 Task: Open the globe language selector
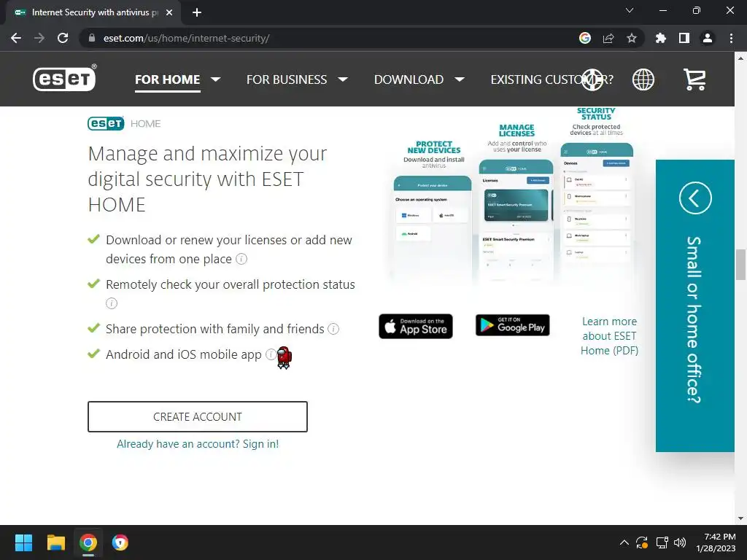coord(643,79)
